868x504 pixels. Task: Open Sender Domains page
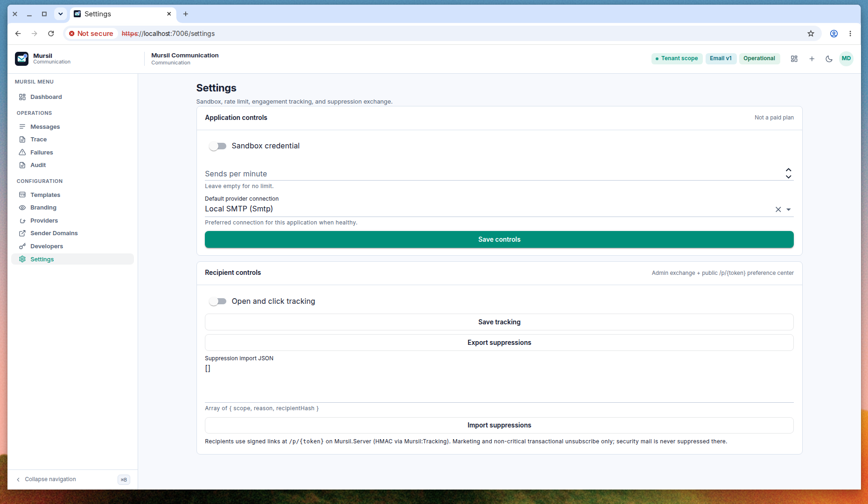pos(72,233)
